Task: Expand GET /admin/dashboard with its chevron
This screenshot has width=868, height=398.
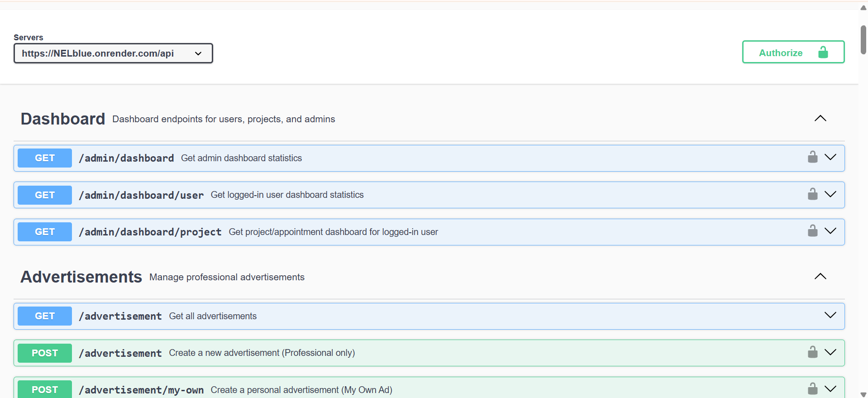Action: 830,157
